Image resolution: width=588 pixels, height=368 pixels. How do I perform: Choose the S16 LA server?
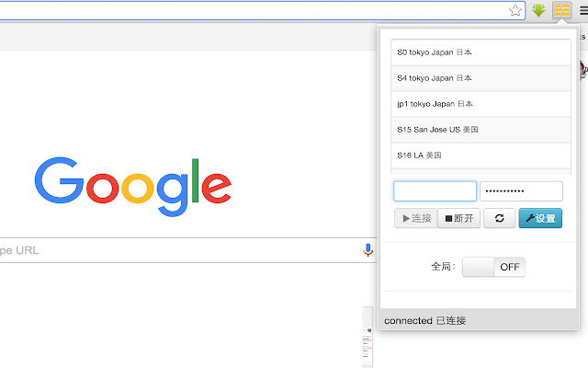tap(481, 155)
